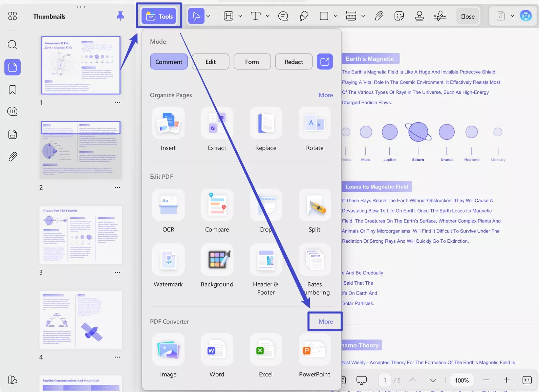The image size is (539, 392).
Task: Open the AI assistant icon
Action: point(526,16)
